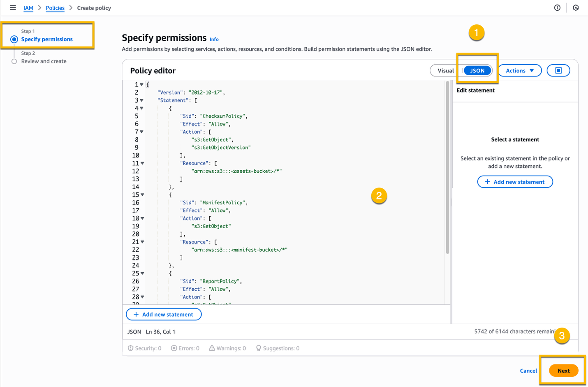Cancel policy creation
This screenshot has width=588, height=387.
pos(528,370)
